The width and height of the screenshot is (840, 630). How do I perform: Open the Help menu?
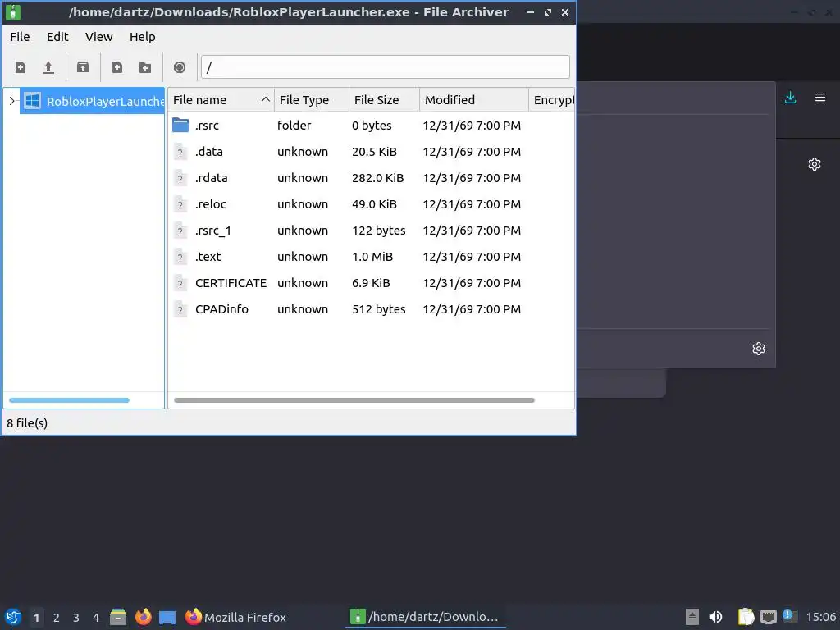(143, 37)
